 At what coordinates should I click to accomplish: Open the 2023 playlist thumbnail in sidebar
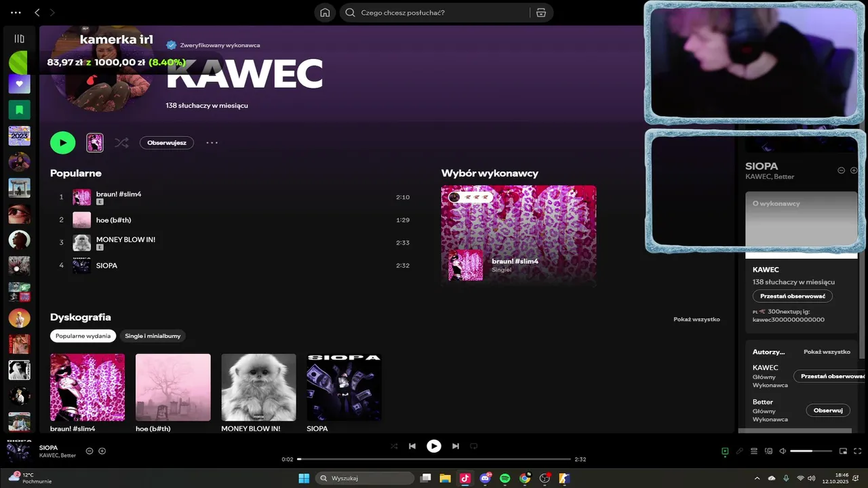[19, 136]
